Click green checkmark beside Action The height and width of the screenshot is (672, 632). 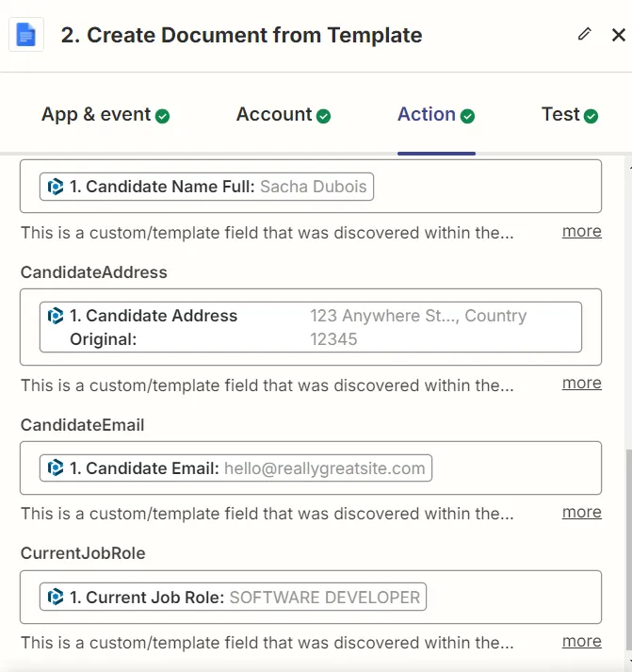tap(467, 116)
